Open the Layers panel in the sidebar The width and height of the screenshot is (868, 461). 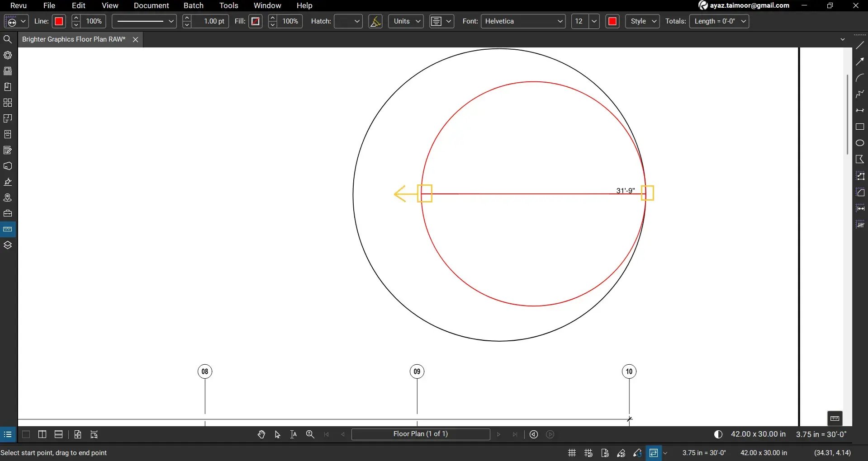(x=8, y=245)
